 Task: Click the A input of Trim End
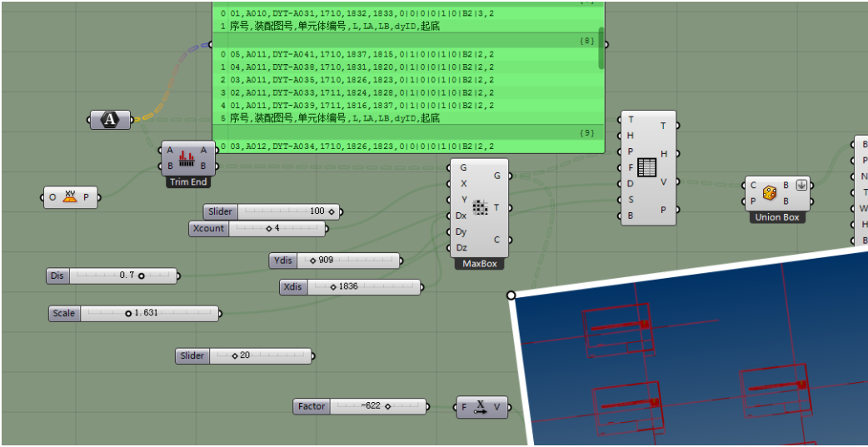pos(169,151)
